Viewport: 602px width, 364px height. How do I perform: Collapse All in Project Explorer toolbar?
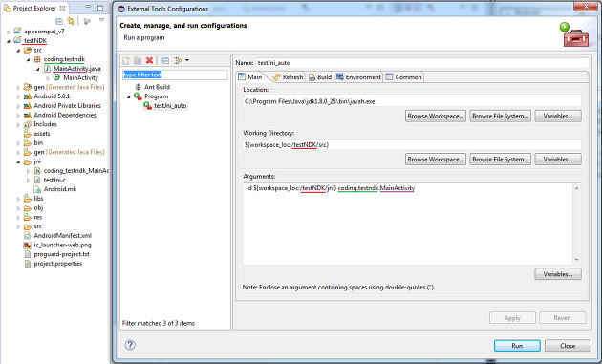pyautogui.click(x=59, y=22)
